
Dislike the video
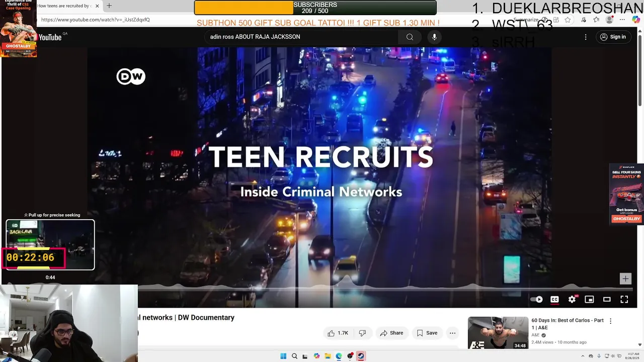362,333
